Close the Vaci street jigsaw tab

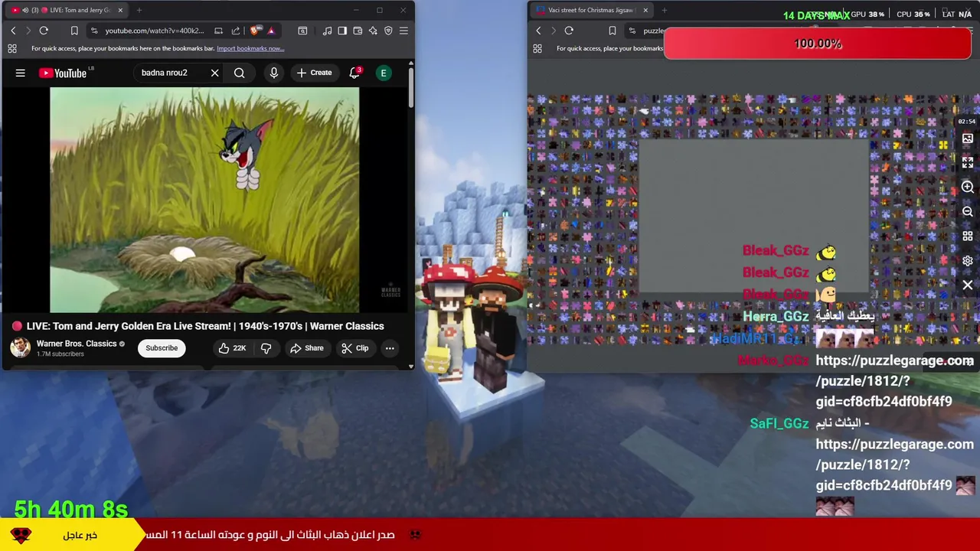(x=645, y=10)
